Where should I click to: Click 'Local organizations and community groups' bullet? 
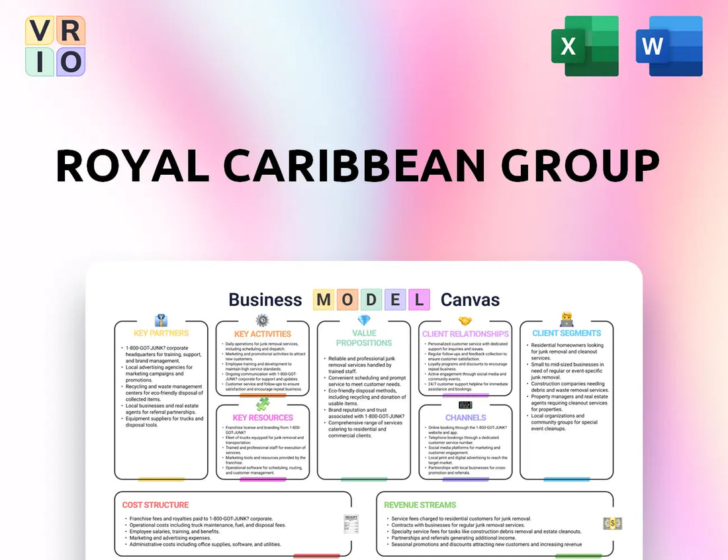[x=564, y=422]
